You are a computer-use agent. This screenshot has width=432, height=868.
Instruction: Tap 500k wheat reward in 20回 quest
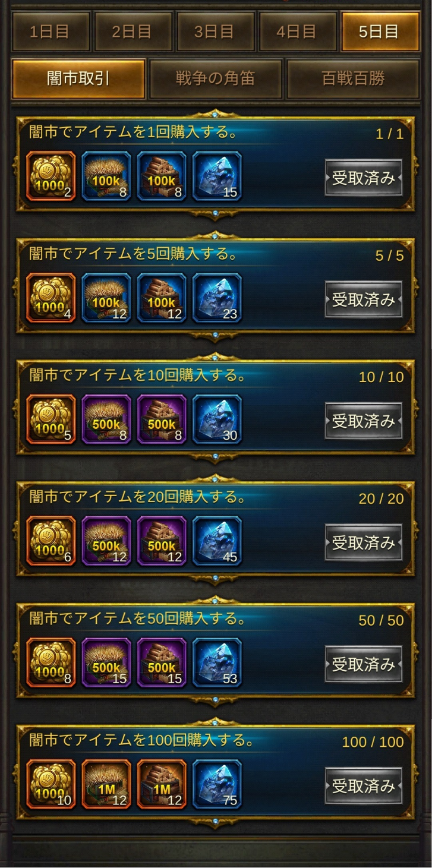click(x=106, y=541)
